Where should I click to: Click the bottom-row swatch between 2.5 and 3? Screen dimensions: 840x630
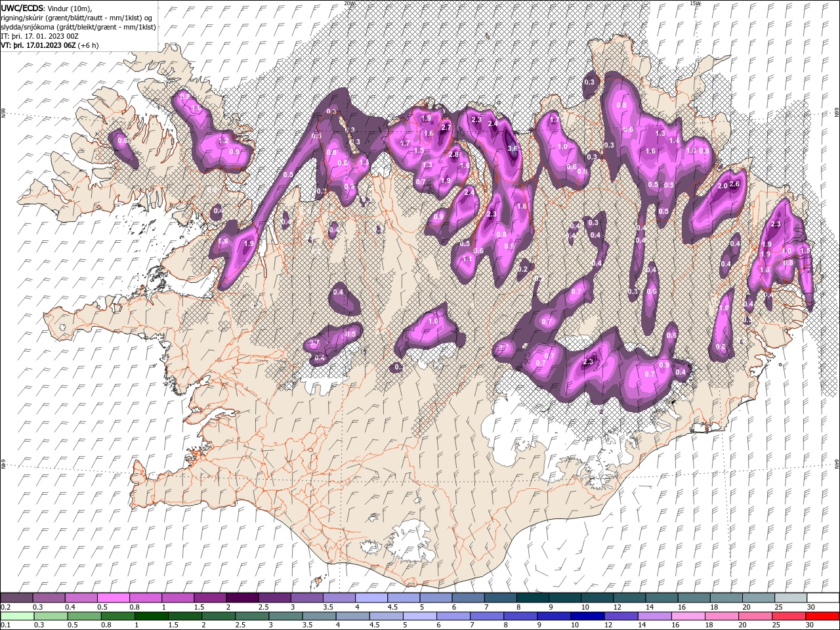pos(251,616)
